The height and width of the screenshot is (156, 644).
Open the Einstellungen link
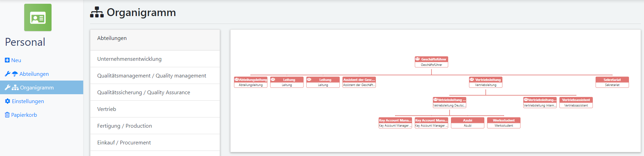28,101
